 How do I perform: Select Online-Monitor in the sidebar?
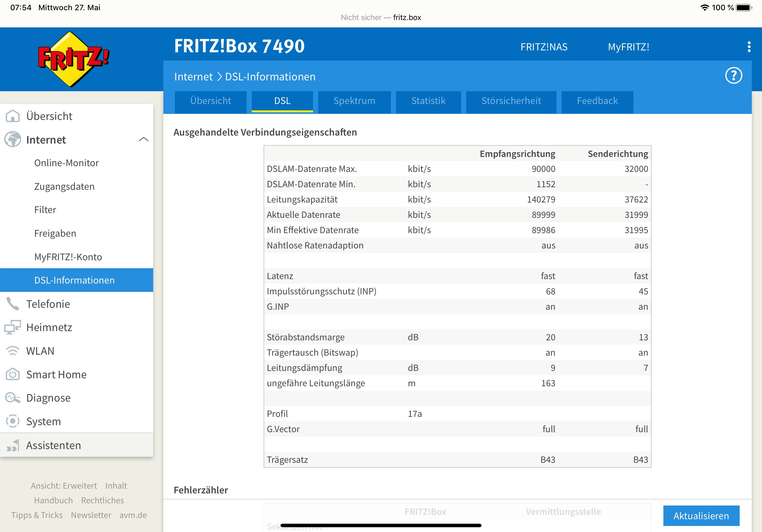66,163
